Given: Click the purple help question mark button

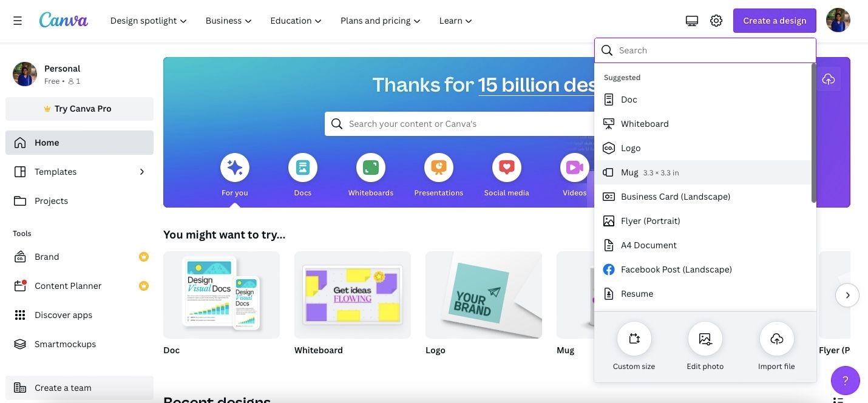Looking at the screenshot, I should (845, 381).
